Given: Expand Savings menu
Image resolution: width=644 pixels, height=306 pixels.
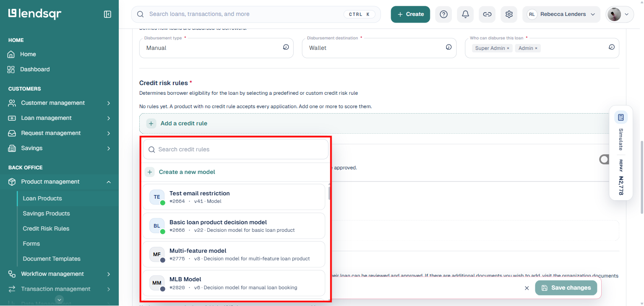Looking at the screenshot, I should point(60,148).
